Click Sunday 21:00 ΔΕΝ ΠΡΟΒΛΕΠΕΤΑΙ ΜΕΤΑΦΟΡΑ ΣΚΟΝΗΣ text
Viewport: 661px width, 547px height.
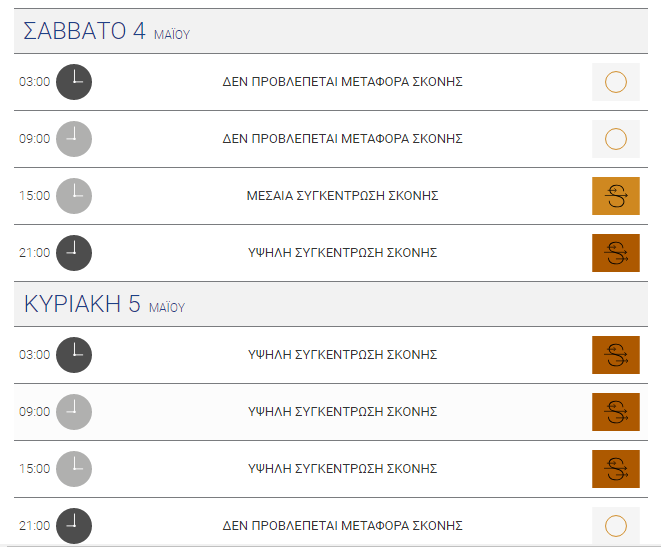[342, 526]
